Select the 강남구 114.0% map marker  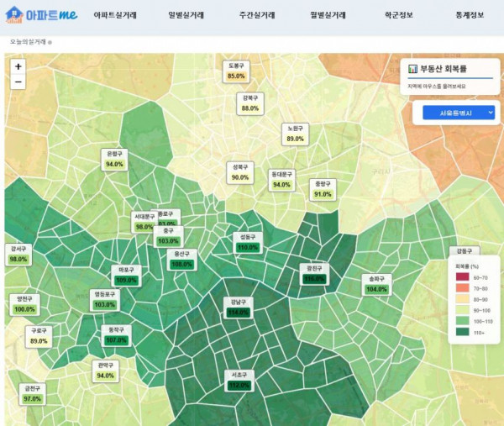[x=238, y=307]
